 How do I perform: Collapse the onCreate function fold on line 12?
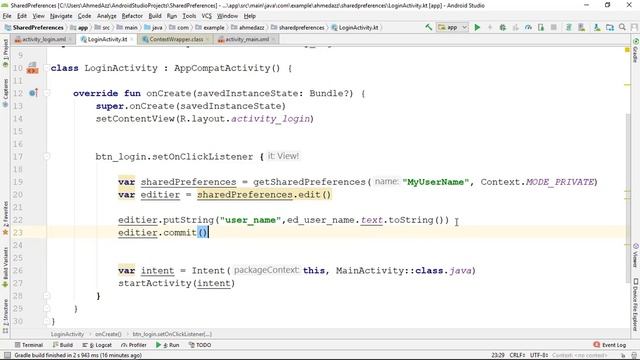tap(47, 93)
